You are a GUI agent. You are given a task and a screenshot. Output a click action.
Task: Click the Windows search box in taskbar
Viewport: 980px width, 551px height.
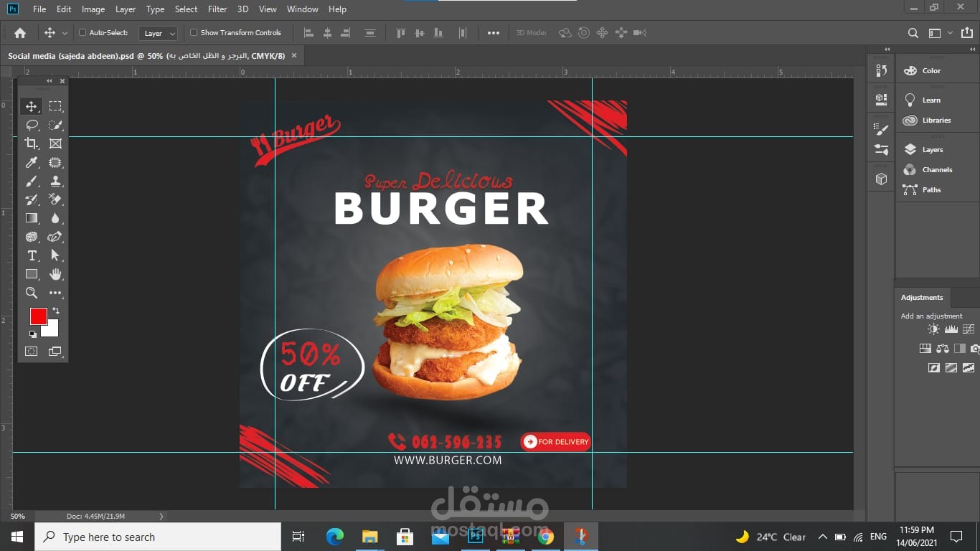(158, 537)
